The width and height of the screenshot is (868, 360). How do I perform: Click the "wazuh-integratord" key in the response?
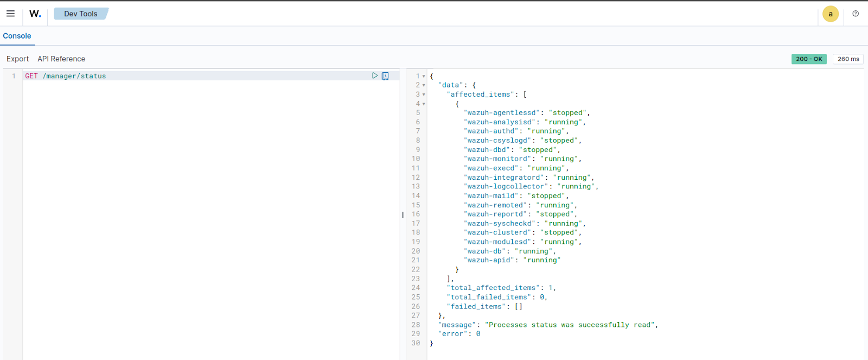coord(504,178)
